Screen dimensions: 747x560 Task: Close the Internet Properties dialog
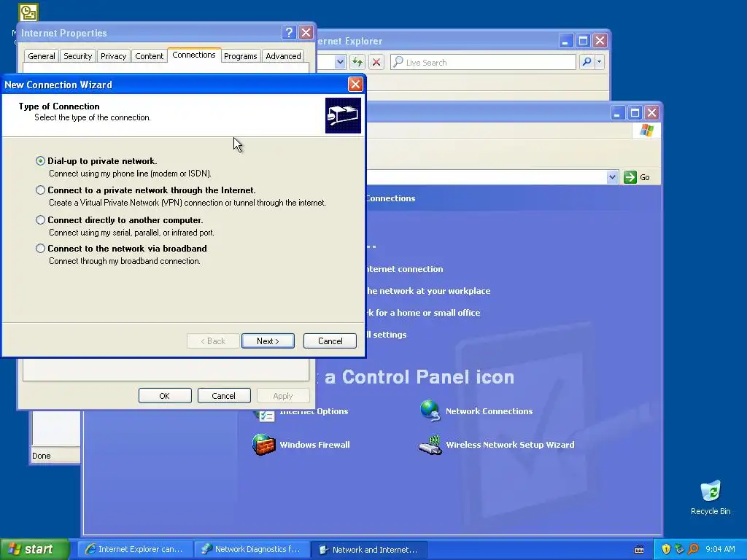[306, 32]
